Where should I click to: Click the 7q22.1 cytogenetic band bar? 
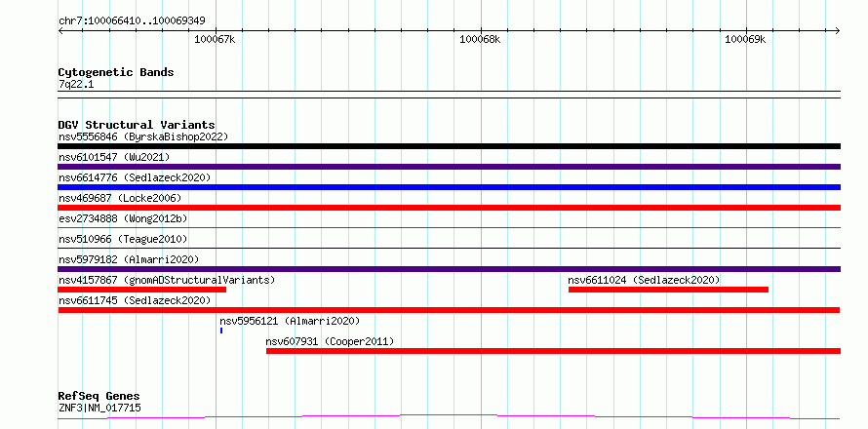click(449, 95)
